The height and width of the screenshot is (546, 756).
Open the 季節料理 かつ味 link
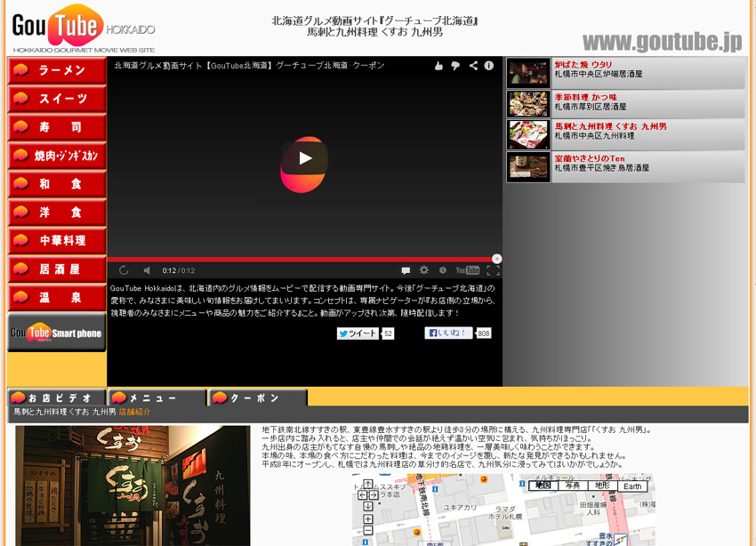pos(585,97)
